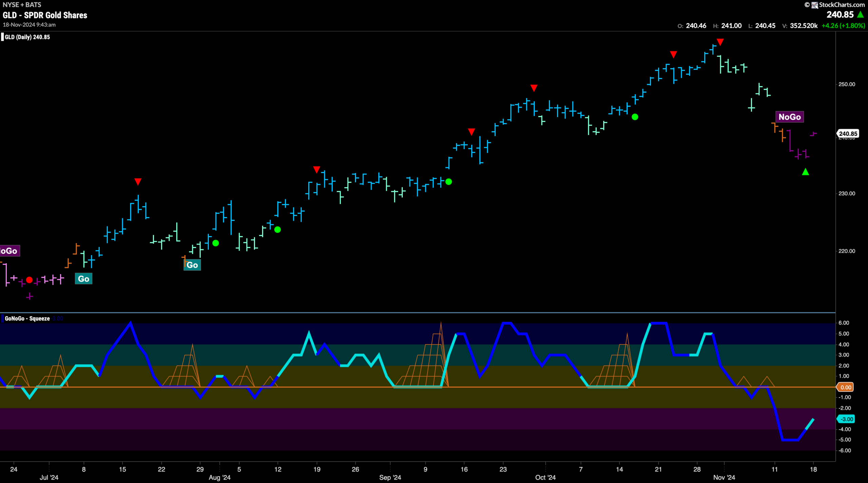Screen dimensions: 868x483
Task: Click the red down triangle above July peak
Action: pyautogui.click(x=138, y=182)
